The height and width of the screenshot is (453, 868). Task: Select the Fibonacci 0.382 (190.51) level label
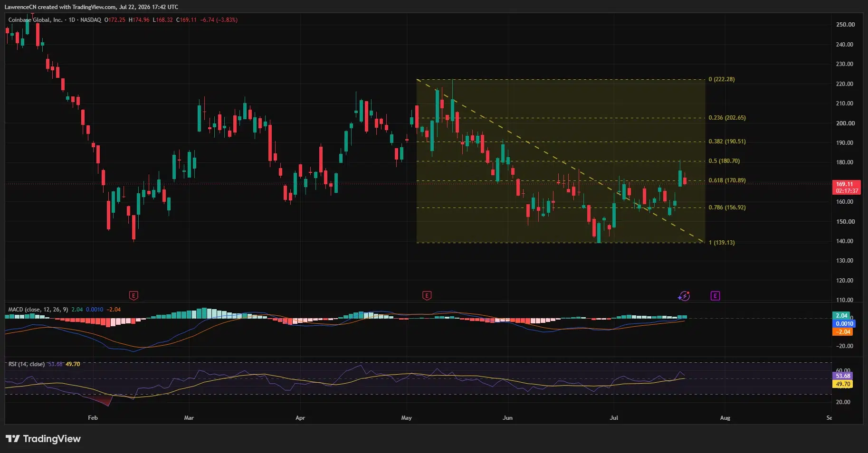[727, 142]
